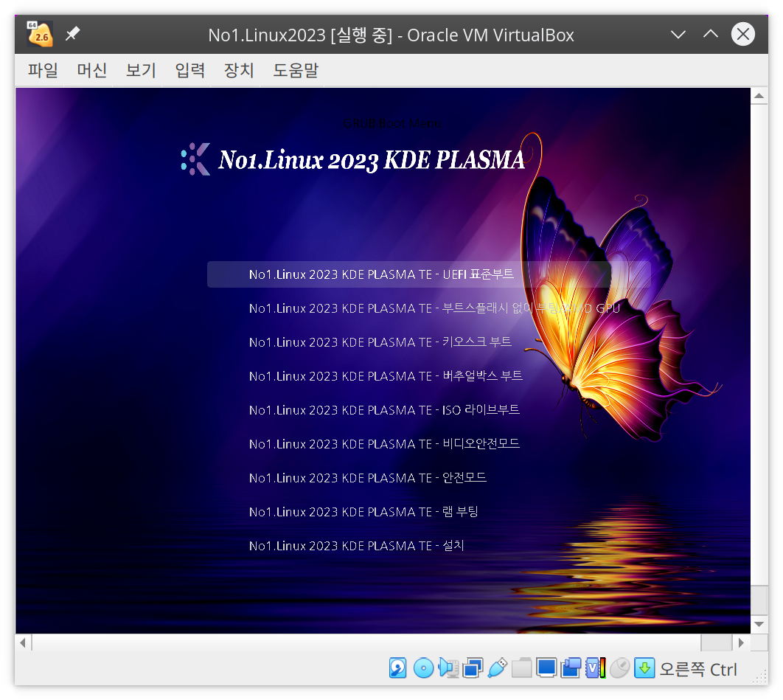Click the vertical scrollbar thumb
This screenshot has width=783, height=700.
coord(759,600)
